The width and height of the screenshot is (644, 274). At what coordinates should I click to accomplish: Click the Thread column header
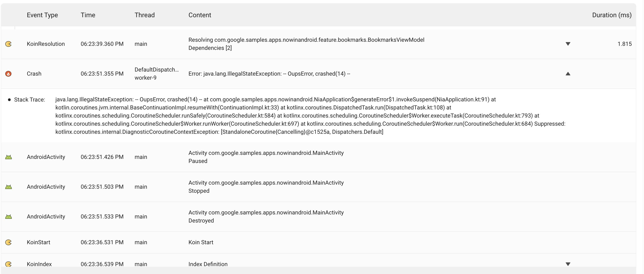click(x=144, y=15)
